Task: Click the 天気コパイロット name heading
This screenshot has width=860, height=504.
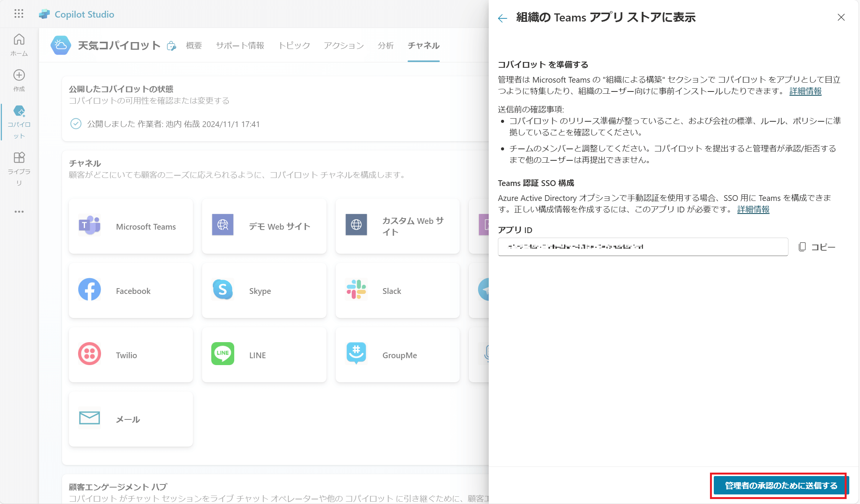Action: (x=119, y=46)
